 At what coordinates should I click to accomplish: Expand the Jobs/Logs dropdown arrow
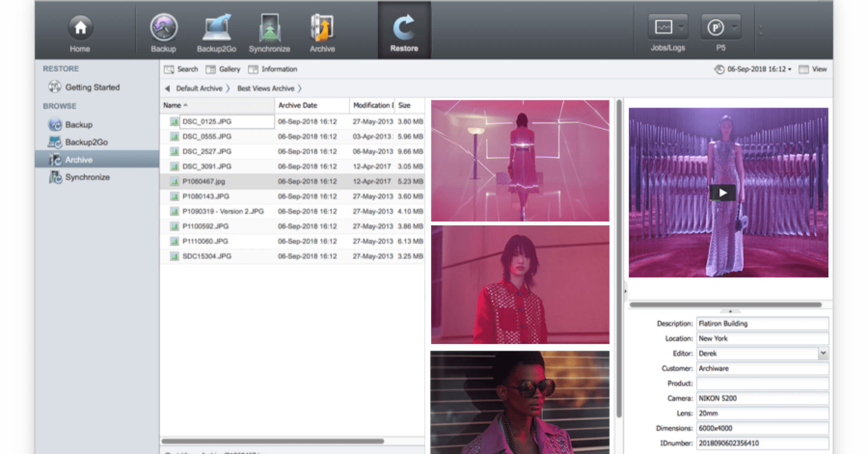click(x=681, y=28)
